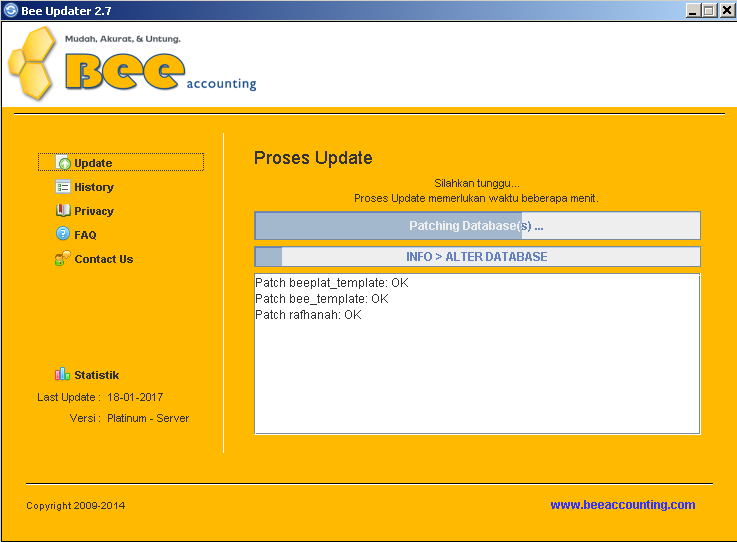This screenshot has width=737, height=542.
Task: Open the Contact Us page
Action: point(104,259)
